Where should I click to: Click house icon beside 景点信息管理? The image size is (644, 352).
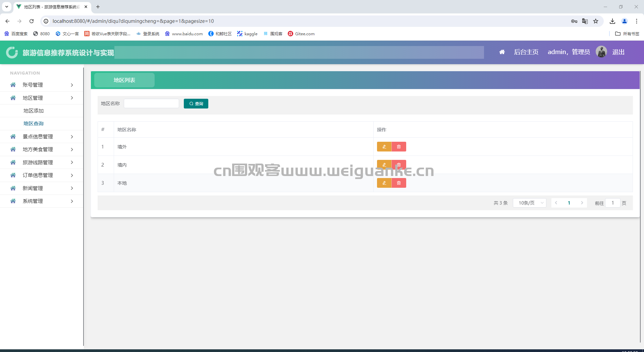13,137
